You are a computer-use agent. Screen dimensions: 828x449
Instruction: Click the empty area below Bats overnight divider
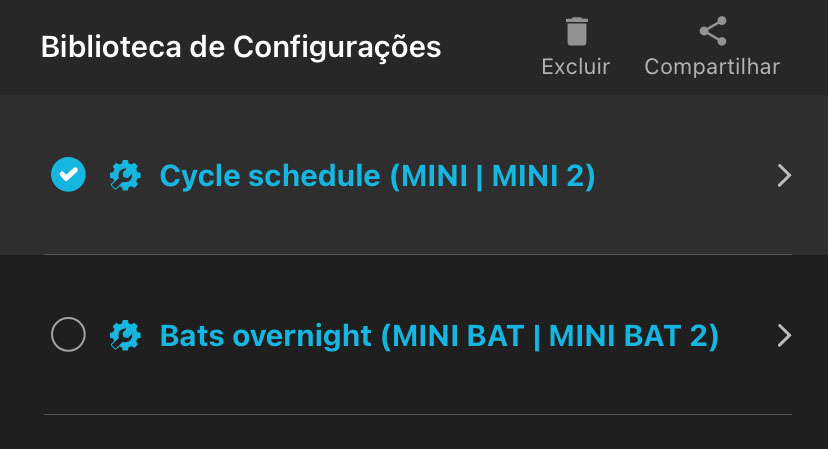point(418,434)
